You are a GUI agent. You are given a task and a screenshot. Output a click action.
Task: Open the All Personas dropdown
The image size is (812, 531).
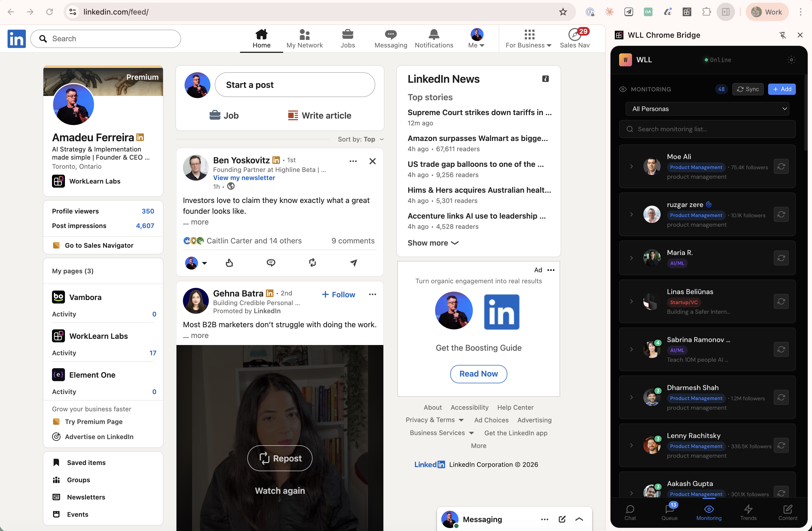(707, 109)
